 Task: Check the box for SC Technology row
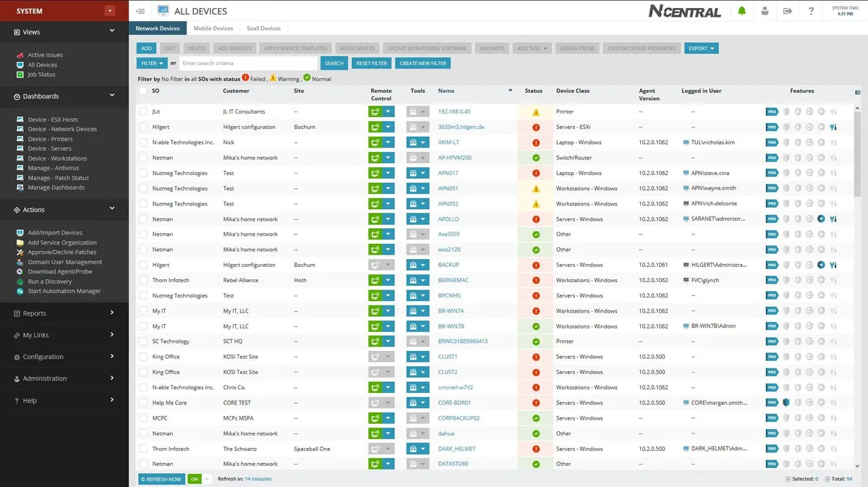point(143,342)
